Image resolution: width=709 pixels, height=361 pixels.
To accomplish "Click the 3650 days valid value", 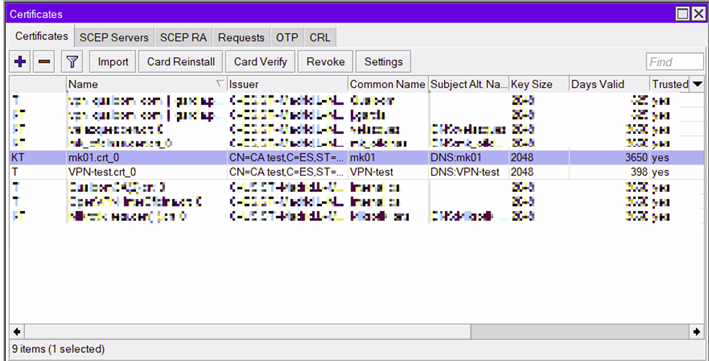I will pyautogui.click(x=636, y=158).
